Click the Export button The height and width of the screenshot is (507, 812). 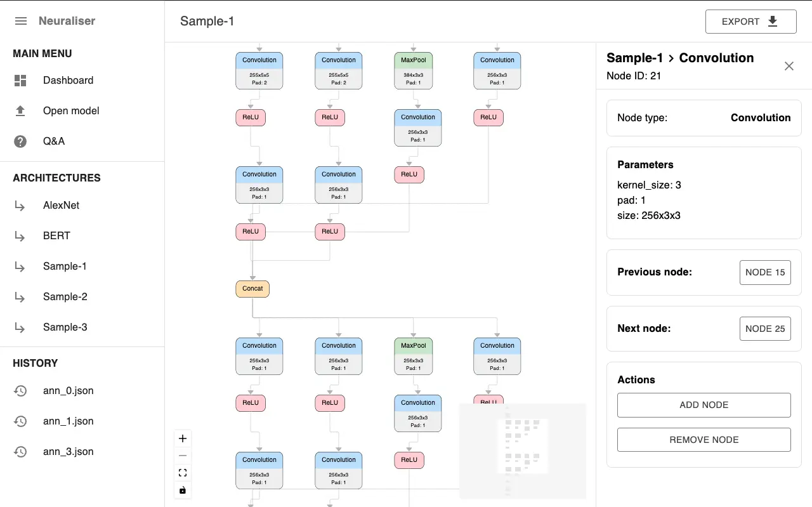(750, 22)
